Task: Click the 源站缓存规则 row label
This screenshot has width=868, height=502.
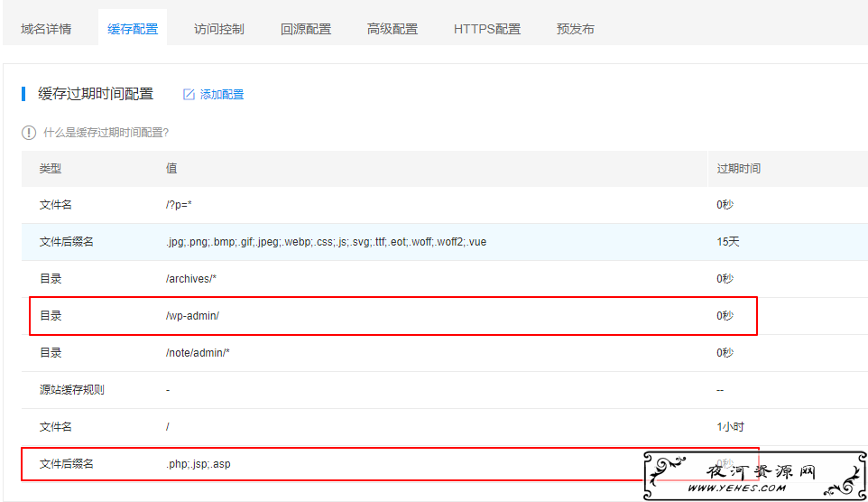Action: pyautogui.click(x=72, y=389)
